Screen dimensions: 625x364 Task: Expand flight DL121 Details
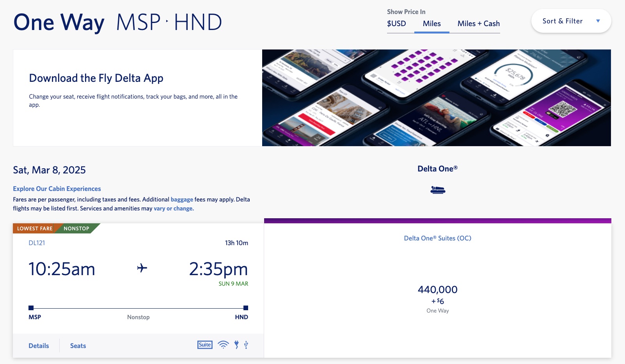(x=39, y=345)
